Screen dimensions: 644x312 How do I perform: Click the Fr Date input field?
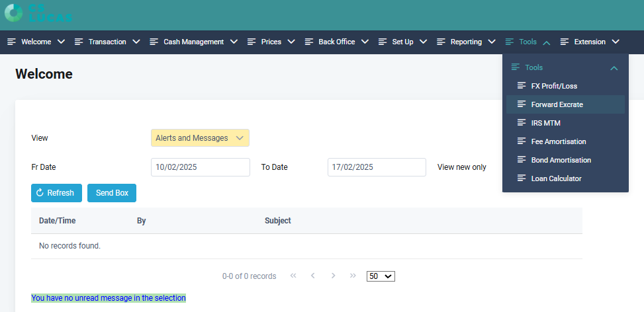click(200, 167)
